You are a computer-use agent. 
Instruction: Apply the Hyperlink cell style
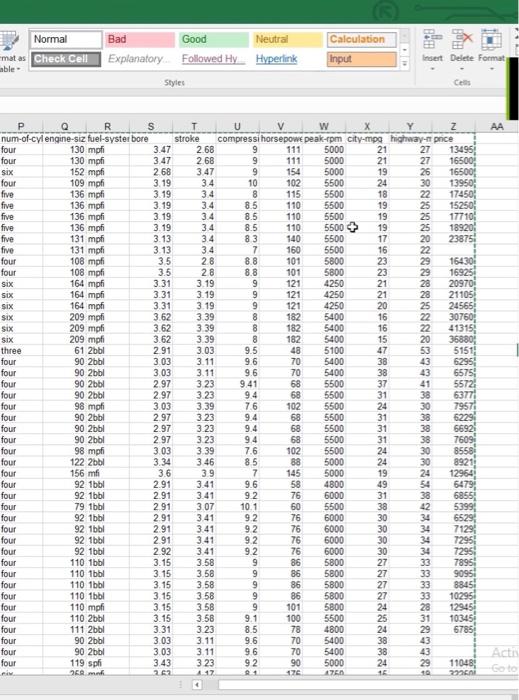coord(287,59)
